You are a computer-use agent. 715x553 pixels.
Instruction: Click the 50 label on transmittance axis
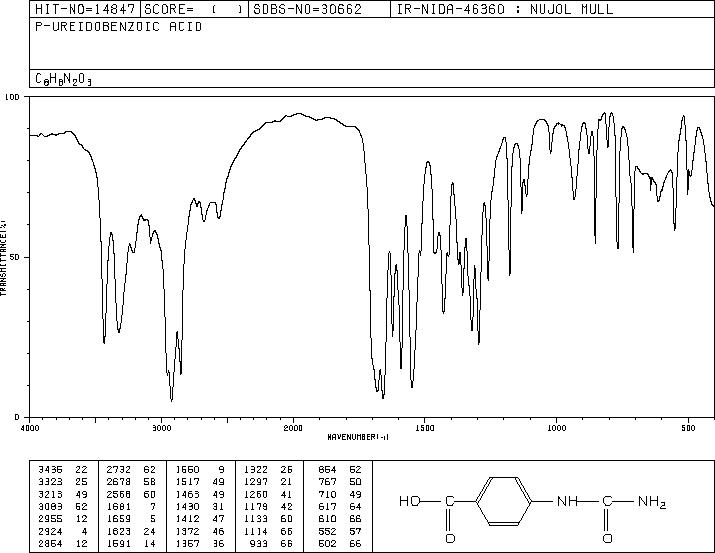[x=16, y=257]
